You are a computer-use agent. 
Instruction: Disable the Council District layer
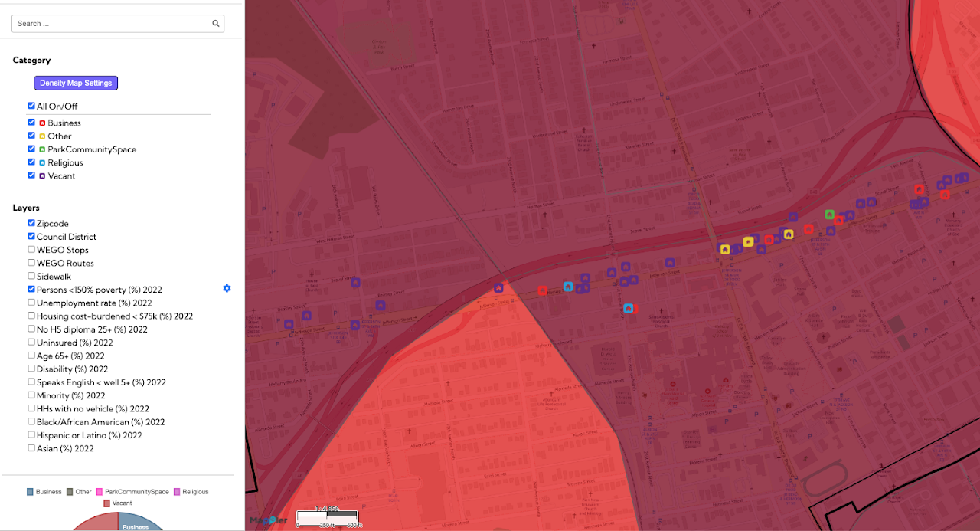[31, 237]
